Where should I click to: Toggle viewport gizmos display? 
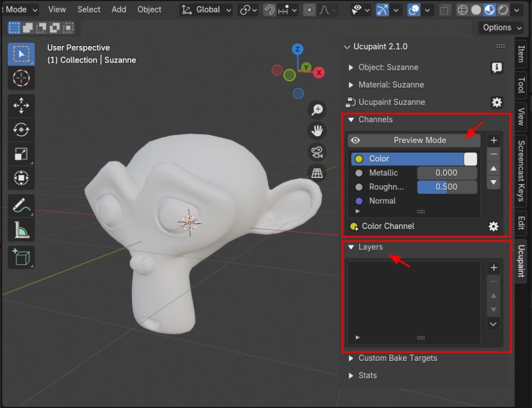pyautogui.click(x=382, y=10)
